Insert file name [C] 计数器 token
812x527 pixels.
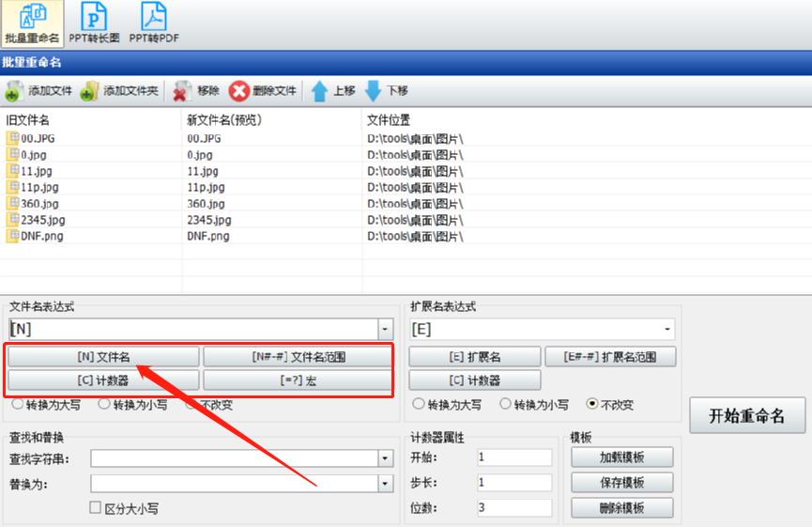[x=103, y=380]
